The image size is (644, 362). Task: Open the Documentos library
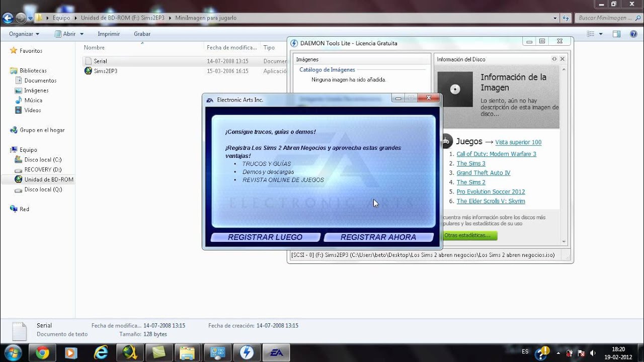point(40,80)
